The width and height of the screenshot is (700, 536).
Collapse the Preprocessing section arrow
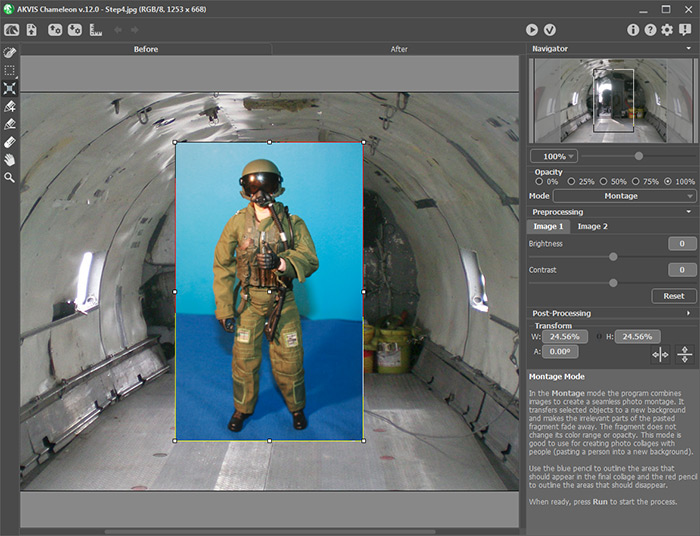(688, 212)
